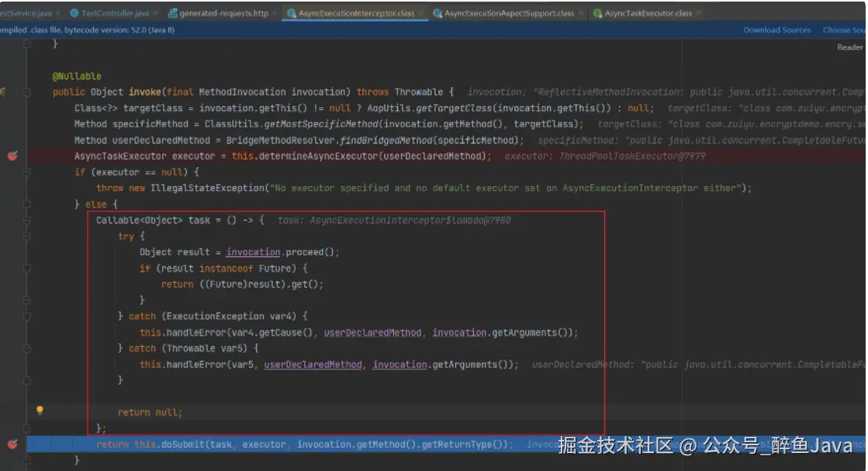Collapse the if (executor == null) block
Image resolution: width=868 pixels, height=471 pixels.
pos(26,172)
